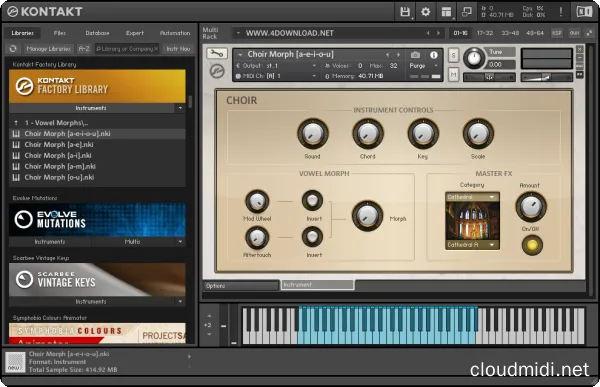Open Factory Library Instruments dropdown arrow
Screen dimensions: 600x387
pyautogui.click(x=180, y=108)
